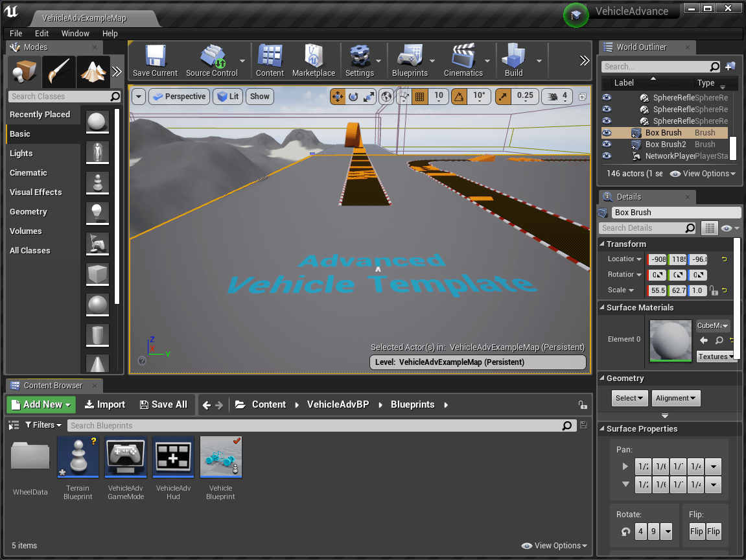
Task: Open the Window menu
Action: click(x=75, y=33)
